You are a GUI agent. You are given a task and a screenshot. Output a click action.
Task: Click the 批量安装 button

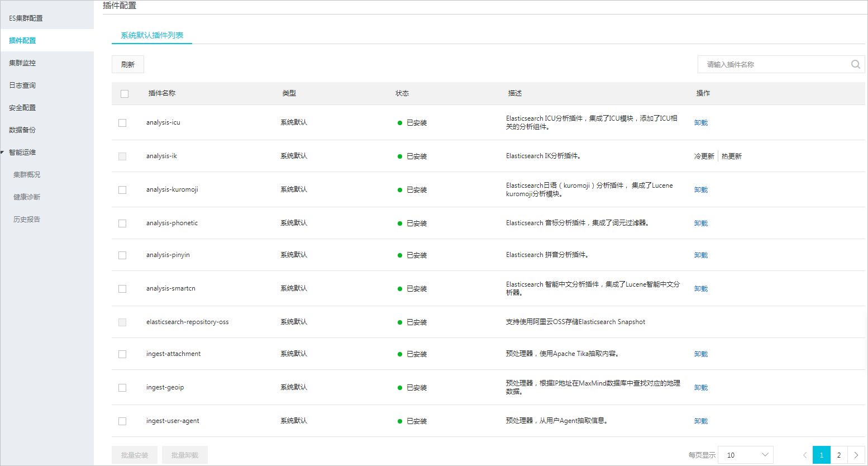pyautogui.click(x=135, y=455)
